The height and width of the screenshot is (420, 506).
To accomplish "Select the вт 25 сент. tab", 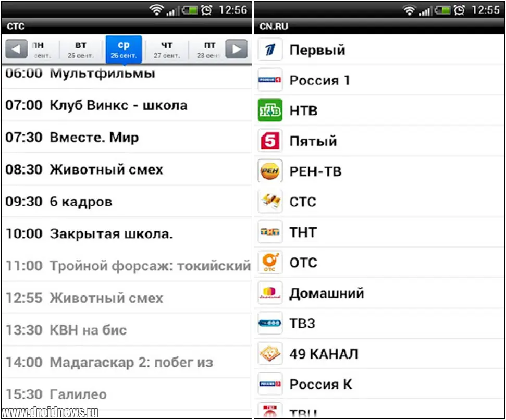I will point(81,50).
